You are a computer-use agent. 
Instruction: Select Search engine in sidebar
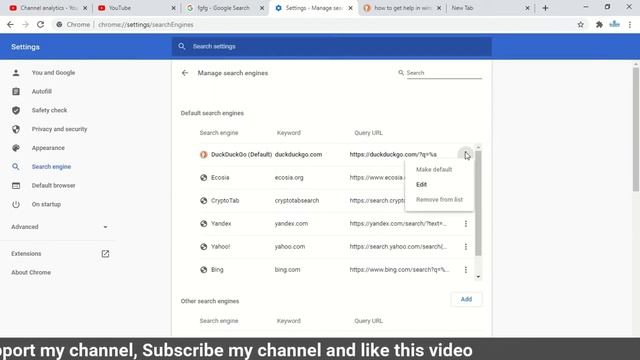[x=51, y=167]
